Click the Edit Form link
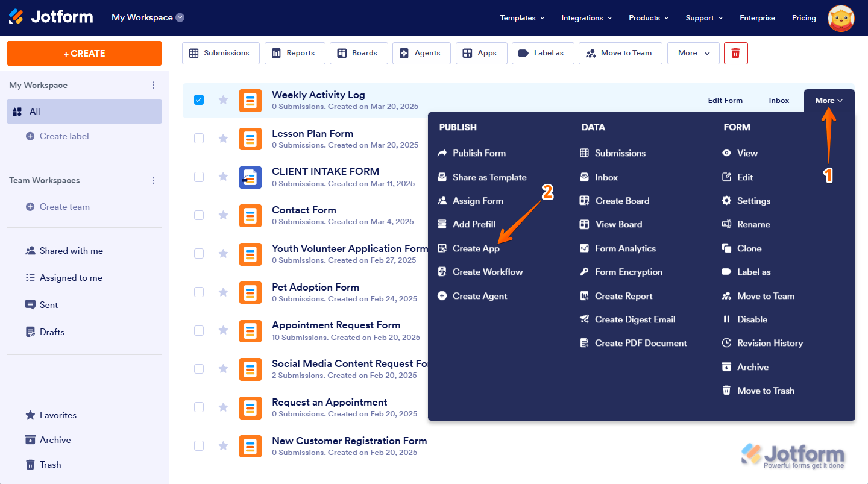Image resolution: width=868 pixels, height=484 pixels. pyautogui.click(x=725, y=101)
